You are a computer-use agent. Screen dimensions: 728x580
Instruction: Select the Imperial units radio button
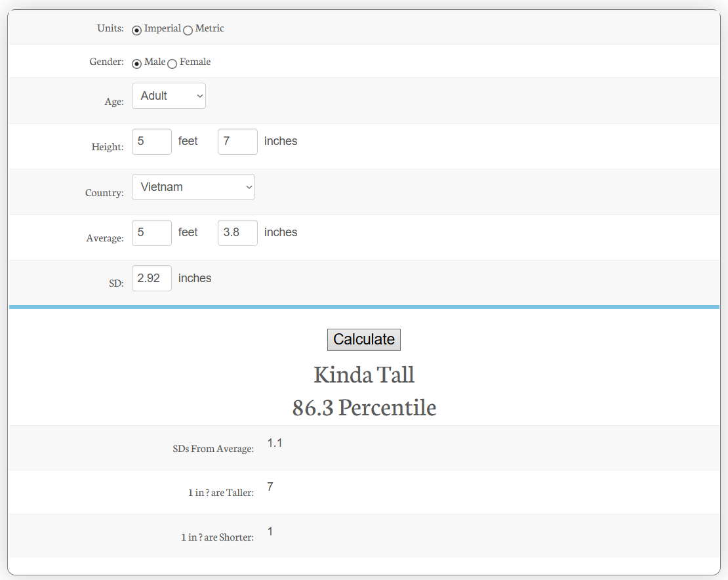[x=136, y=31]
